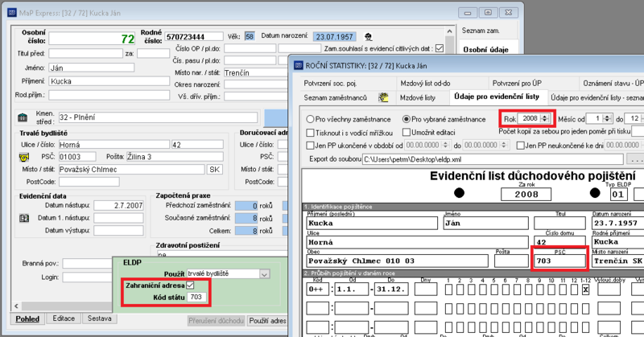Image resolution: width=644 pixels, height=337 pixels.
Task: Uncheck the Zahraniční adresa checkbox
Action: pos(190,285)
